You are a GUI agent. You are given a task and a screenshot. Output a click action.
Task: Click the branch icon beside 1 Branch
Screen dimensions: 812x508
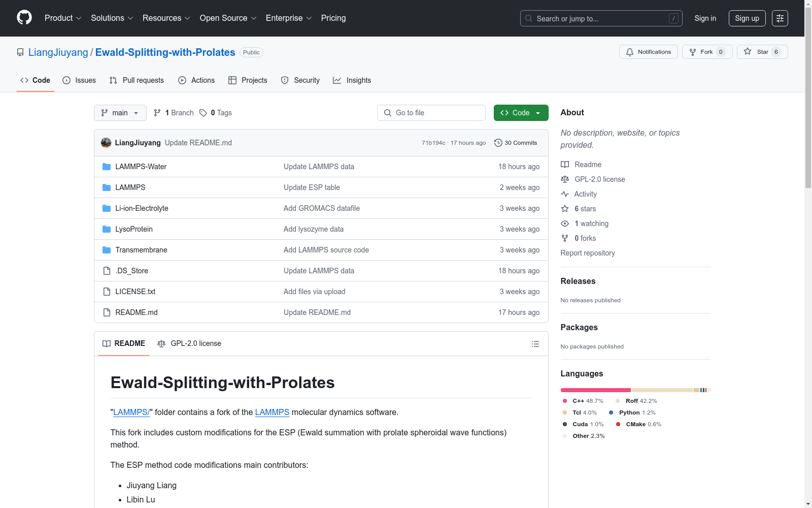(x=157, y=113)
